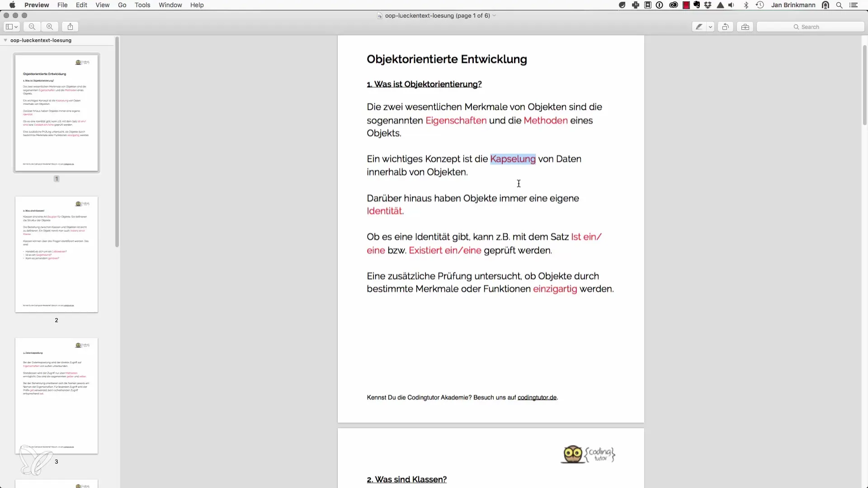Click the sidebar vertical scrollbar

click(117, 142)
